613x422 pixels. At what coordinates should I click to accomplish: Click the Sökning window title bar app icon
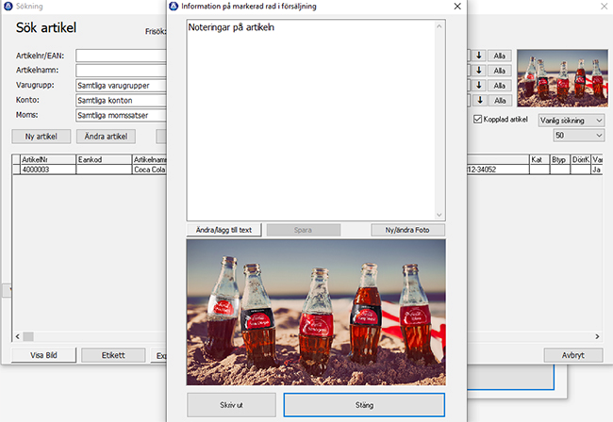click(x=8, y=6)
